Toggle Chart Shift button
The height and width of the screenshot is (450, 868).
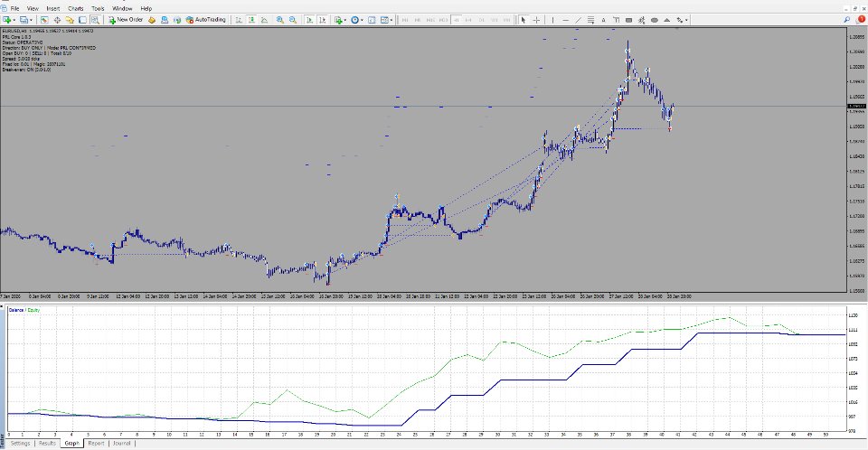pos(322,20)
